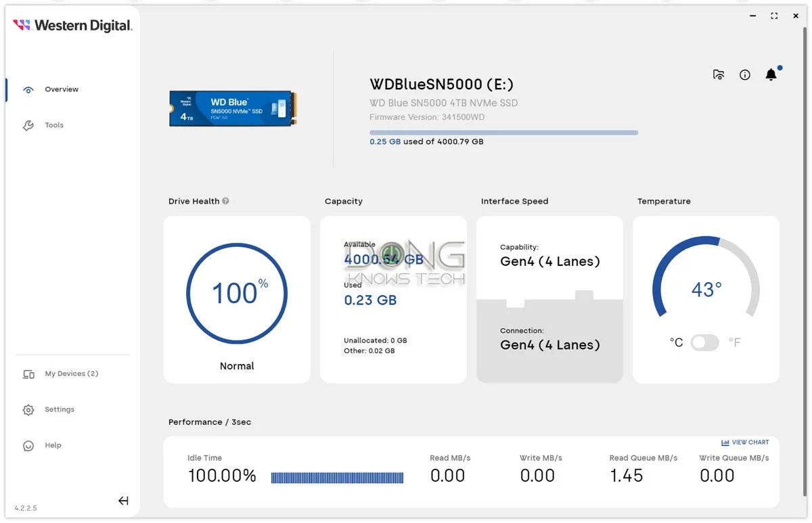Click the Capability Gen4 (4 Lanes) value

550,262
